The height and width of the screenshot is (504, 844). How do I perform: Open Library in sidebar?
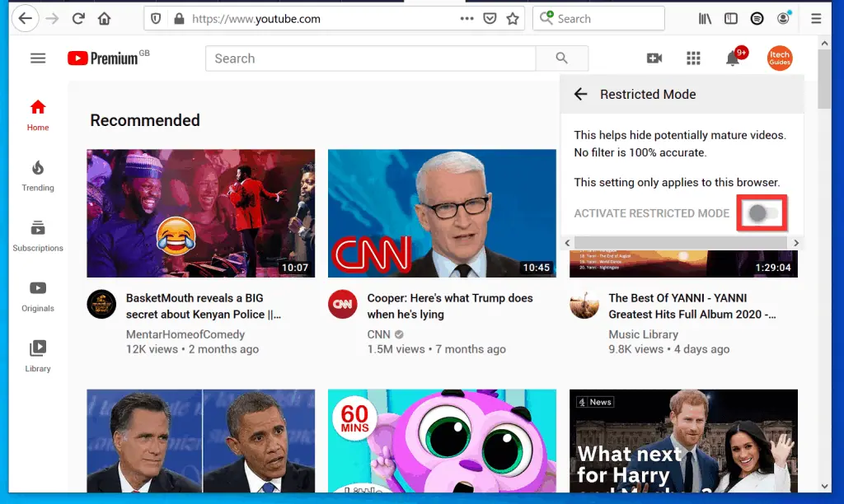click(38, 357)
